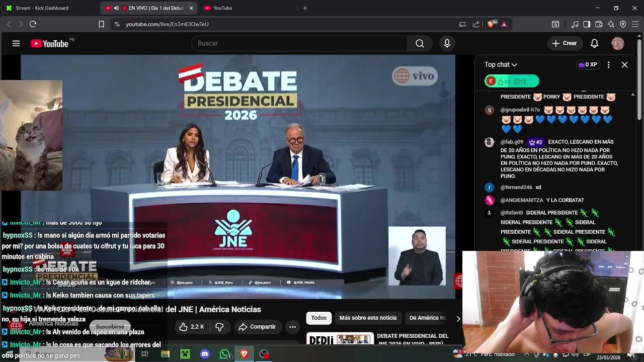Open @ANGIEMARITZA chat author name
Screen dimensions: 644x362
pyautogui.click(x=522, y=200)
